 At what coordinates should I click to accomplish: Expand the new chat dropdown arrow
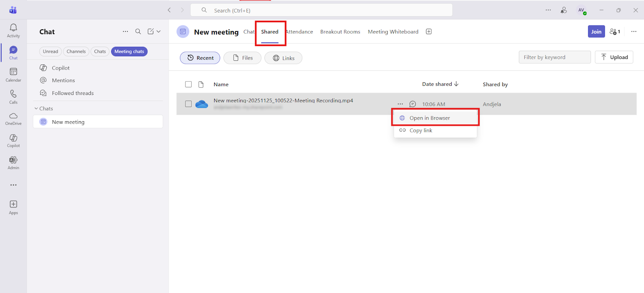159,31
